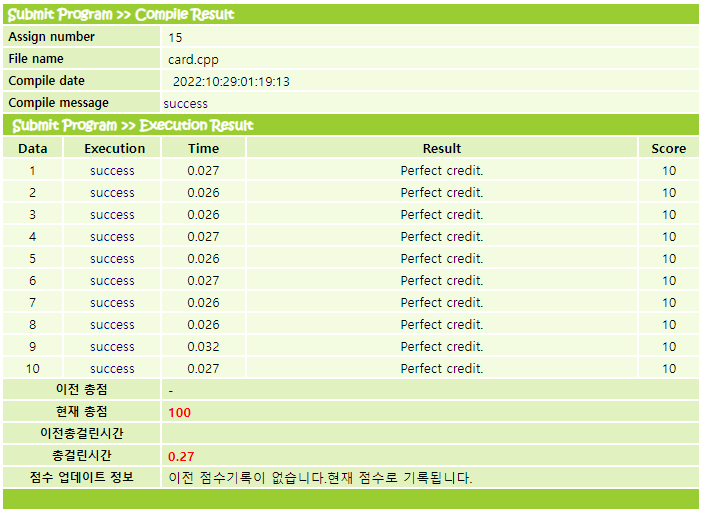
Task: Click Perfect credit. result of data row 6
Action: (x=442, y=281)
